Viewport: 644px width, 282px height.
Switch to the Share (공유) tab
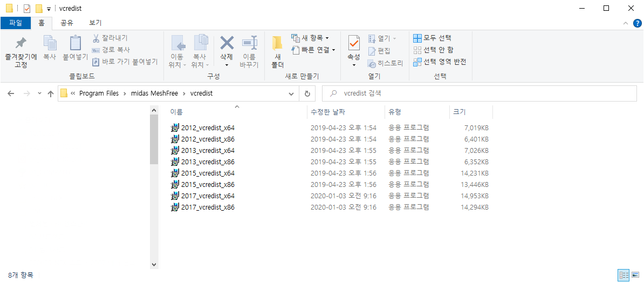67,23
